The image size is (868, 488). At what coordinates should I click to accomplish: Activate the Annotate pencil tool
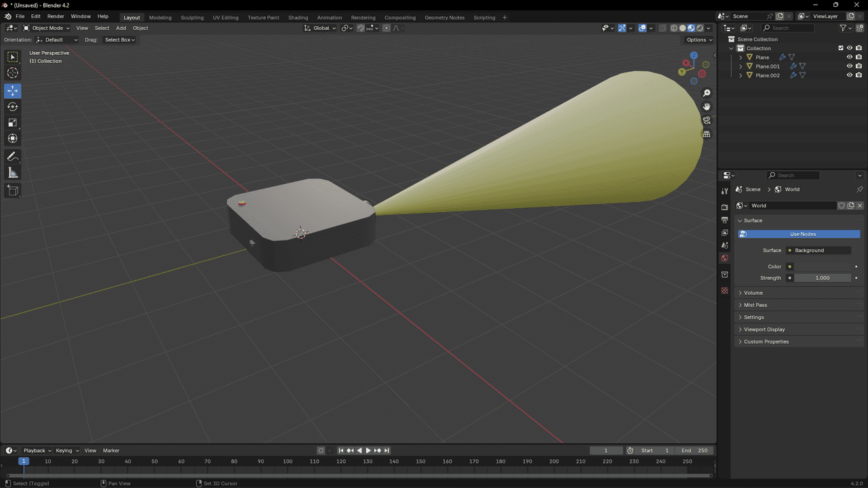click(x=12, y=157)
